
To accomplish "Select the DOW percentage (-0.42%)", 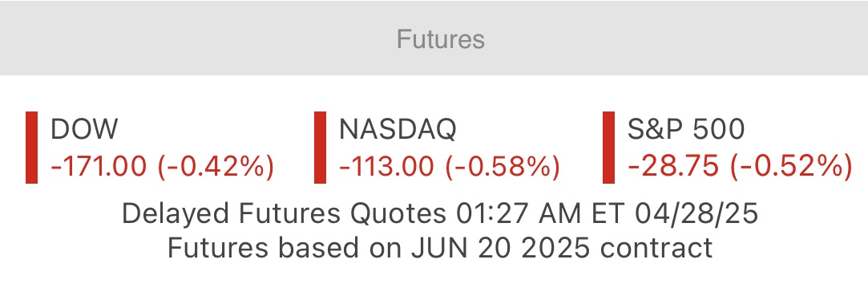I will pyautogui.click(x=216, y=166).
